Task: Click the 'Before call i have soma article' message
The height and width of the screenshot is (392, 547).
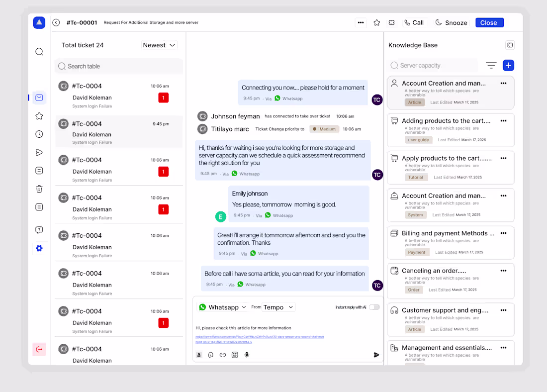Action: click(284, 279)
